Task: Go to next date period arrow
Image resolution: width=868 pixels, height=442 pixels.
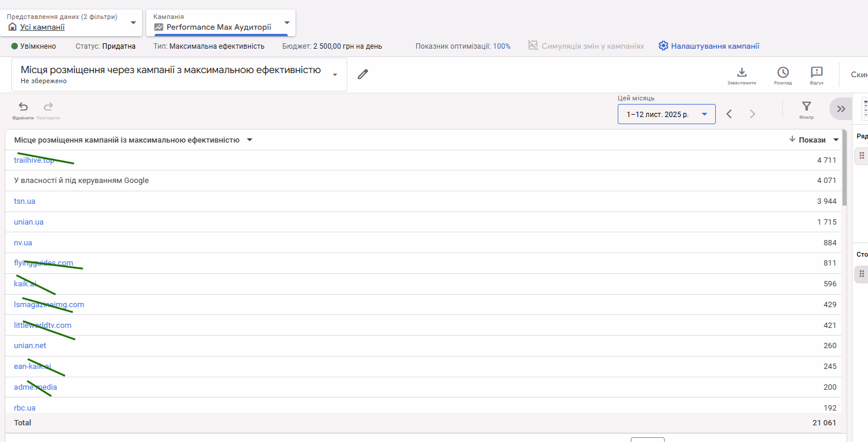Action: [753, 114]
